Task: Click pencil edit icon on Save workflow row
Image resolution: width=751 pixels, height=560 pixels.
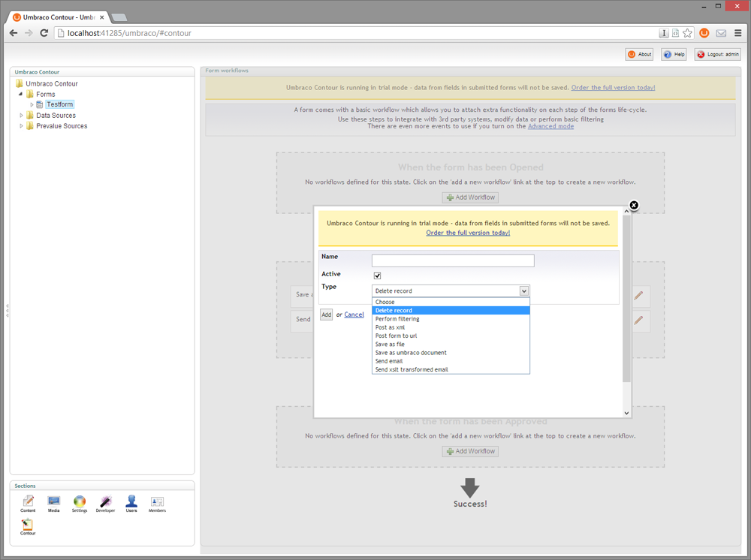Action: coord(638,295)
